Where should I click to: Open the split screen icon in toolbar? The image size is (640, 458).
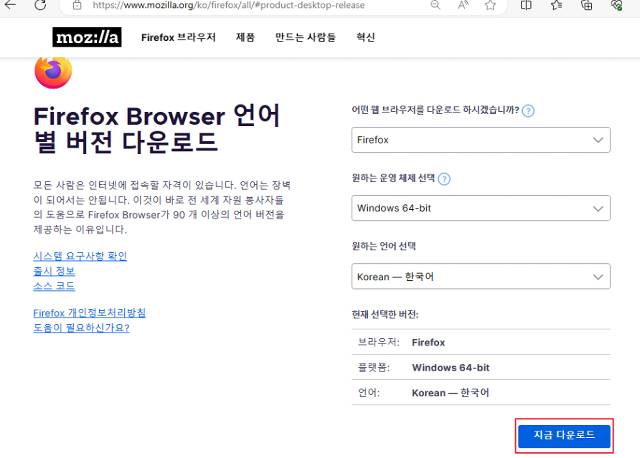(527, 5)
